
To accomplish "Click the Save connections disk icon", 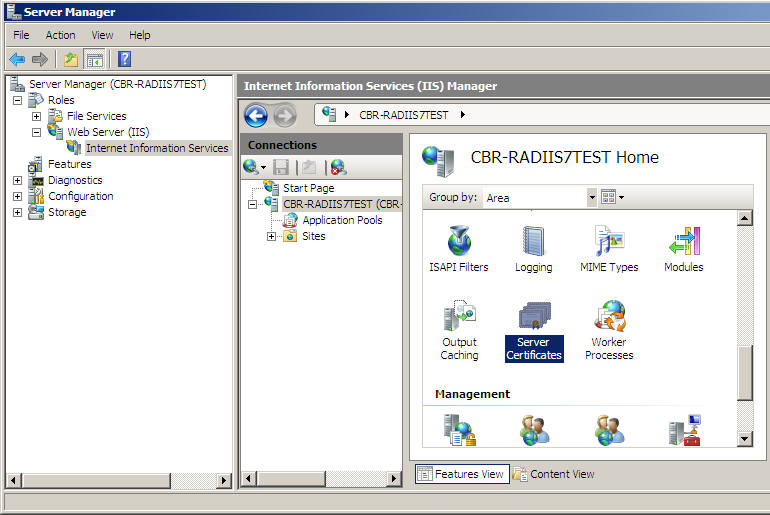I will coord(281,167).
